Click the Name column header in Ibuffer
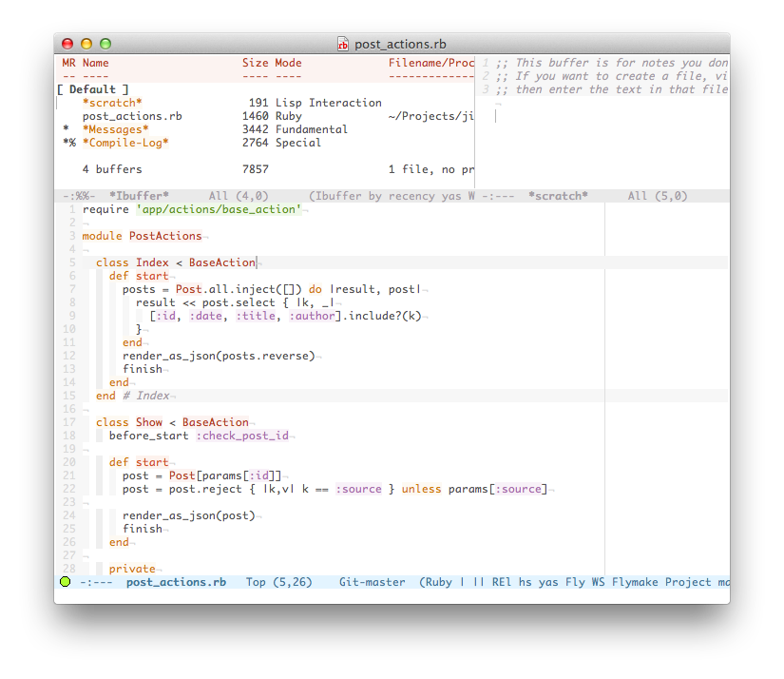The width and height of the screenshot is (784, 679). click(x=96, y=63)
